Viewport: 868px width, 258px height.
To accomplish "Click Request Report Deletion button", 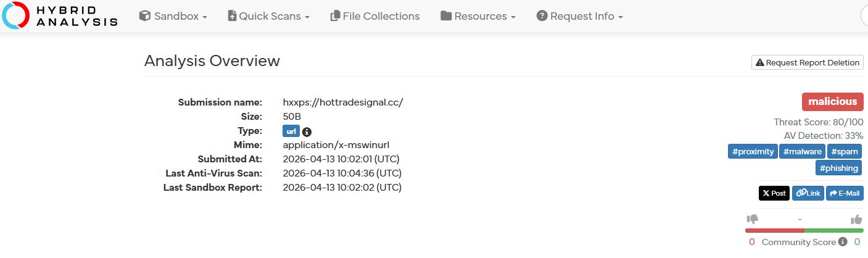I will pyautogui.click(x=808, y=62).
